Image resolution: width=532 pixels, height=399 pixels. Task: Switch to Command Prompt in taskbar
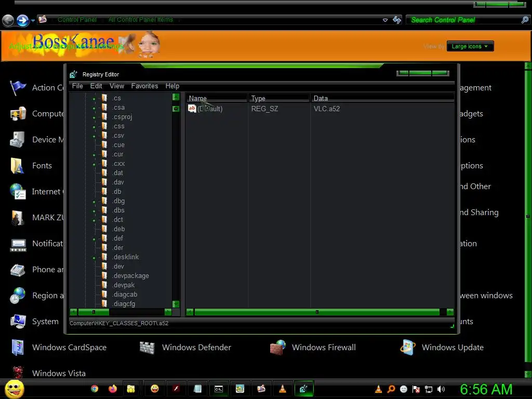point(219,389)
